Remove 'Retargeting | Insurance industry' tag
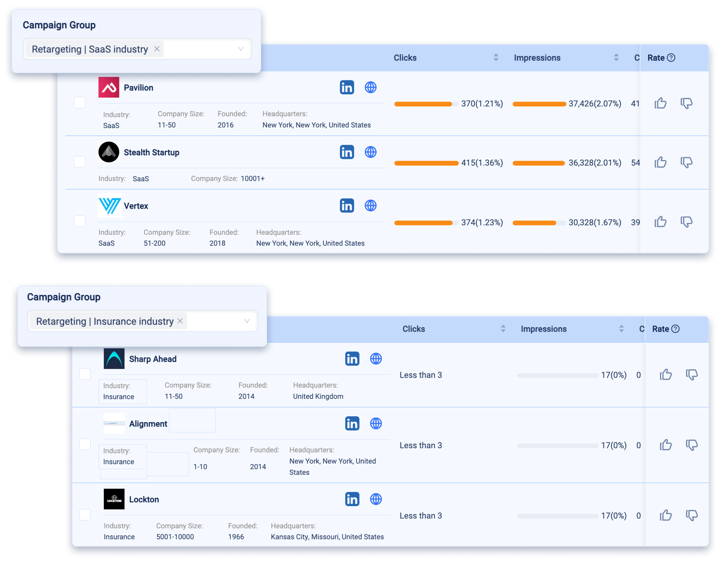 click(x=180, y=321)
